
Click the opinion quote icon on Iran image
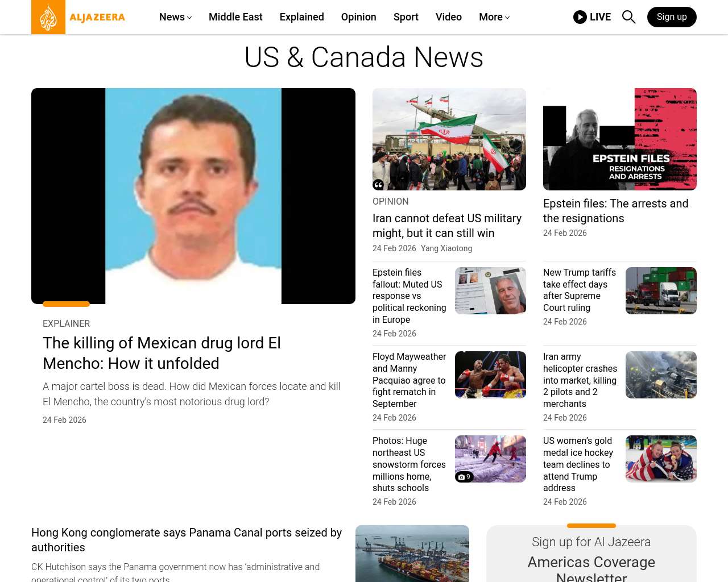coord(378,184)
